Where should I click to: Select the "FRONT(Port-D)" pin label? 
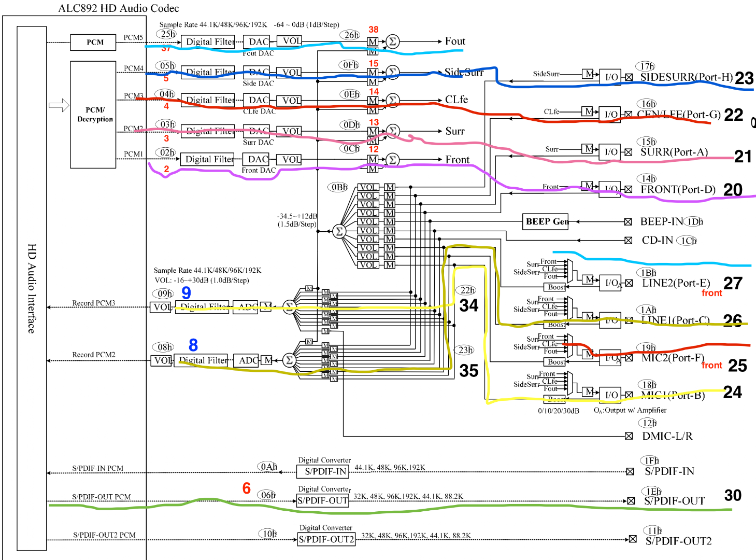pos(678,189)
